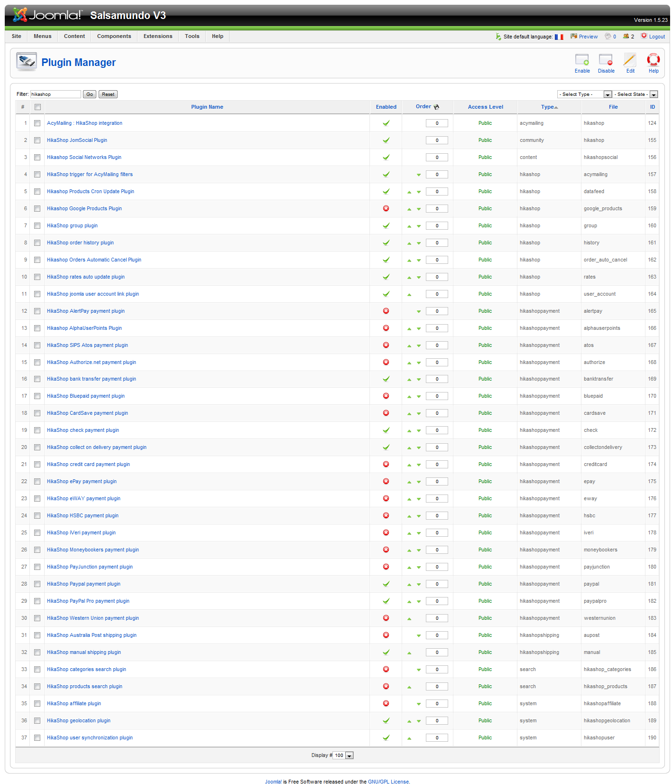Open the GNU/GPL License footer link
This screenshot has height=784, width=672.
(x=388, y=781)
